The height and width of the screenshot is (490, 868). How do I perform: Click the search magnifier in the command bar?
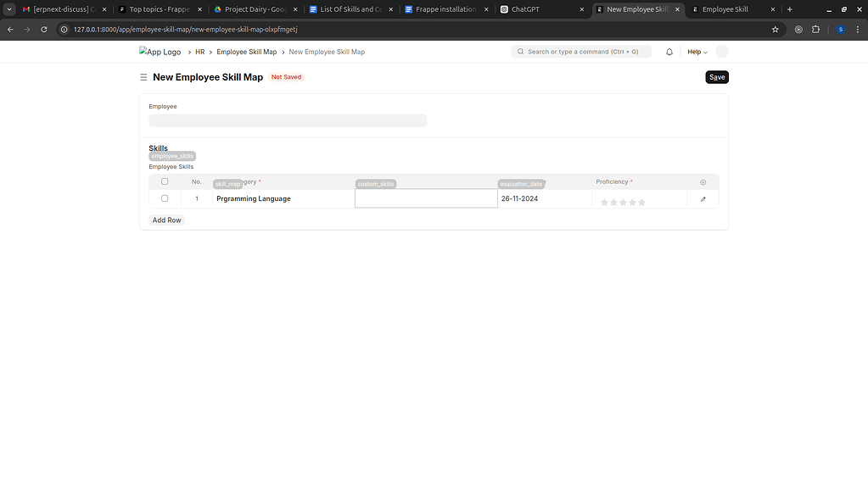tap(520, 51)
